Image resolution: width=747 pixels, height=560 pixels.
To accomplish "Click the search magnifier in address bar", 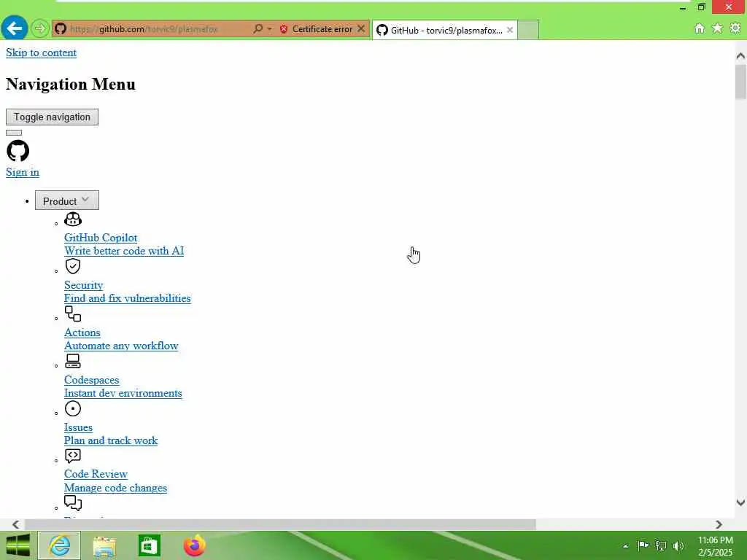I will point(258,29).
